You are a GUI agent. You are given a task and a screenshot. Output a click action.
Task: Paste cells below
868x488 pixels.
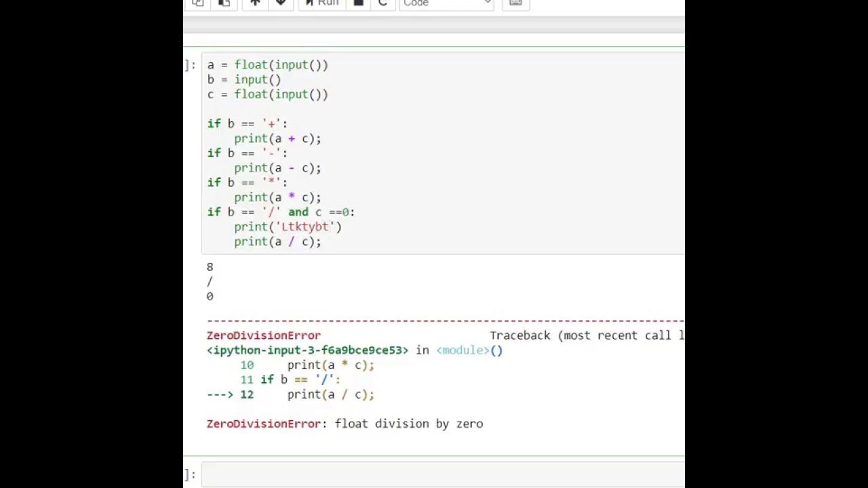click(224, 3)
